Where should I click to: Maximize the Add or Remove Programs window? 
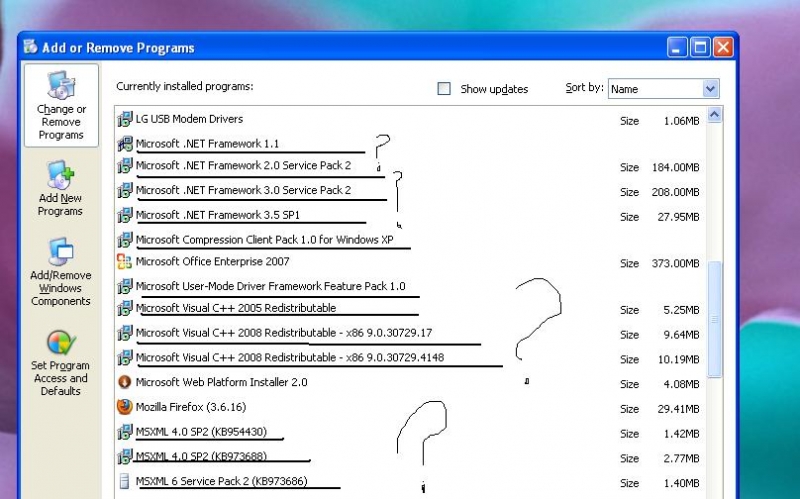pyautogui.click(x=701, y=48)
